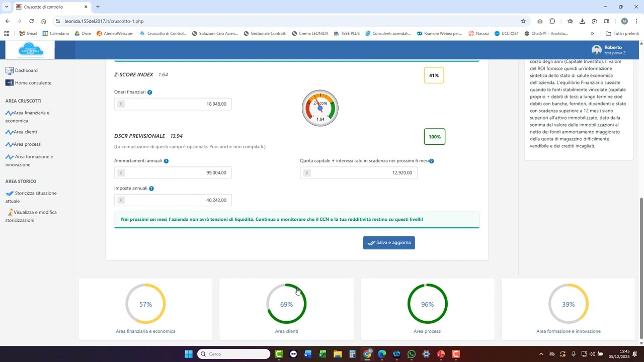Image resolution: width=644 pixels, height=362 pixels.
Task: Open Dashboard from the sidebar
Action: (x=26, y=71)
